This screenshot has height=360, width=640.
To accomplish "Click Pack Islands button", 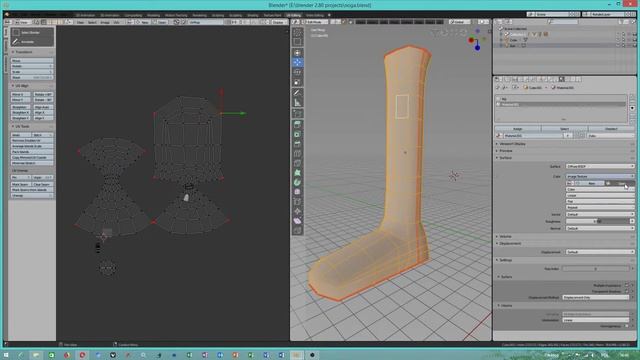I will point(32,151).
